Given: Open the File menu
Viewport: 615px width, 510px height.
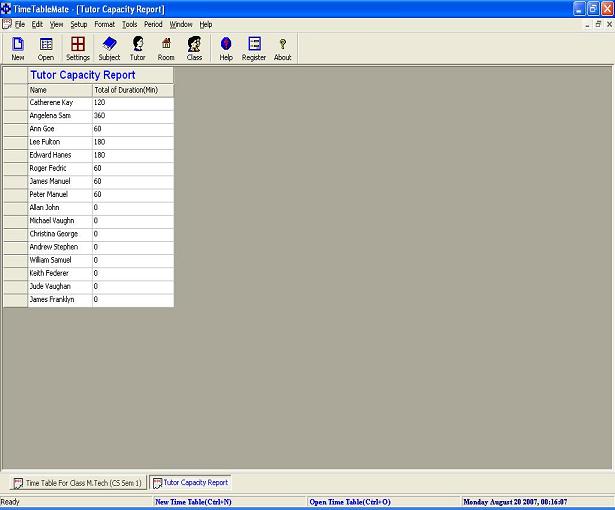Looking at the screenshot, I should (20, 24).
